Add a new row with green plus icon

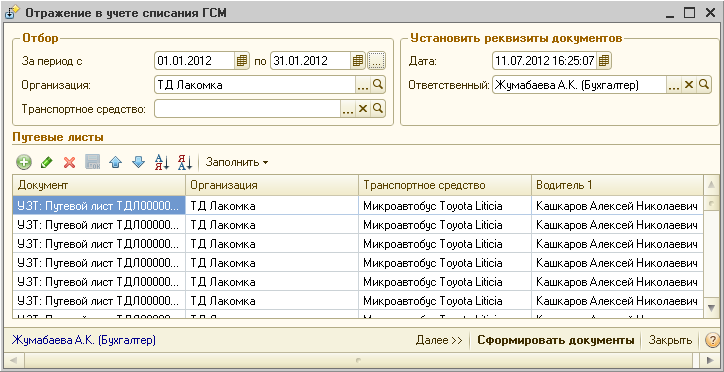coord(24,162)
